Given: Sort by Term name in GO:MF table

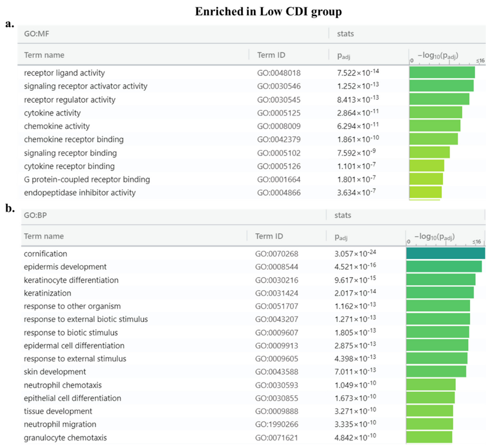Looking at the screenshot, I should pos(44,55).
